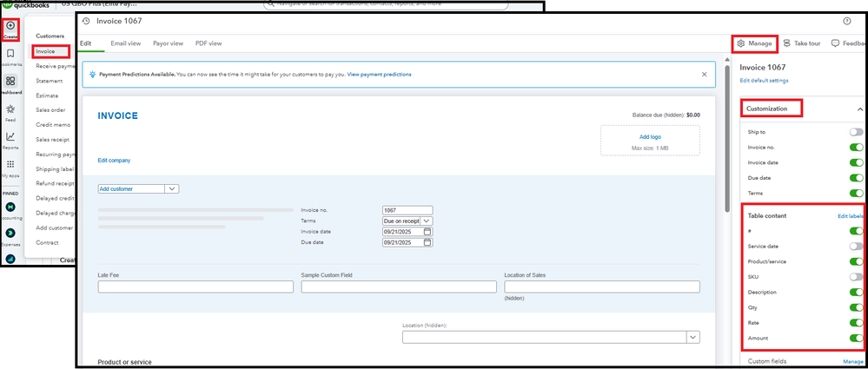Click the Invoice no. field with 1067
The image size is (868, 369).
(x=407, y=210)
